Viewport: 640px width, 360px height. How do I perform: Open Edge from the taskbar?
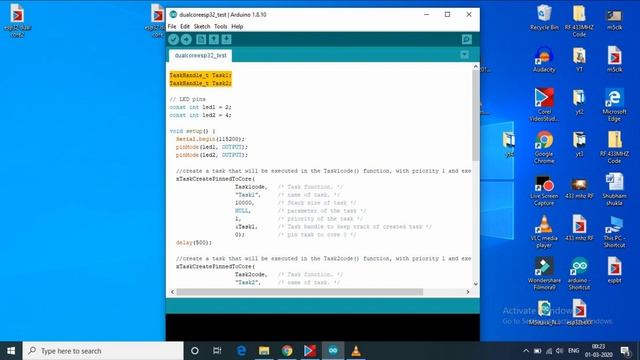tap(241, 351)
